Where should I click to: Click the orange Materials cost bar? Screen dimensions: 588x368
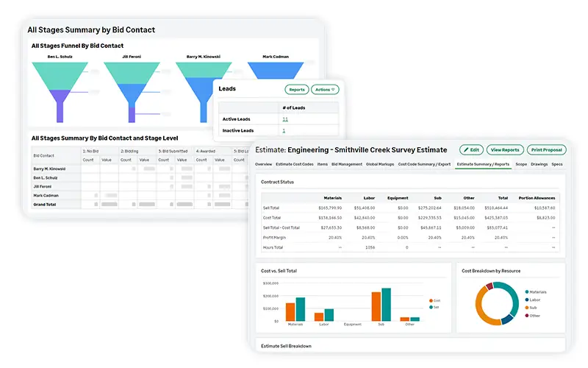click(x=290, y=311)
